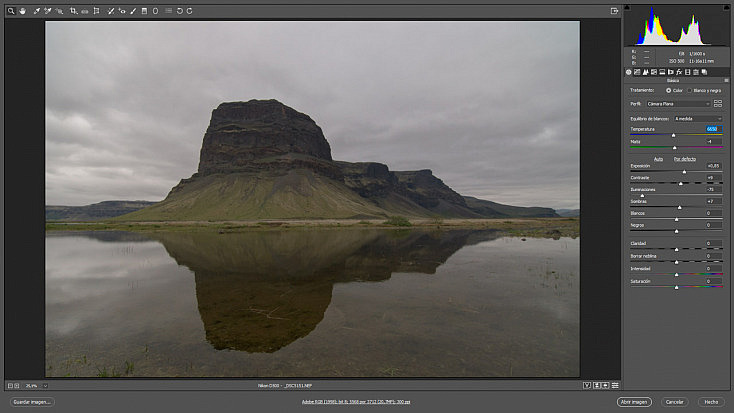Image resolution: width=734 pixels, height=413 pixels.
Task: Select the Transform tool
Action: [96, 11]
